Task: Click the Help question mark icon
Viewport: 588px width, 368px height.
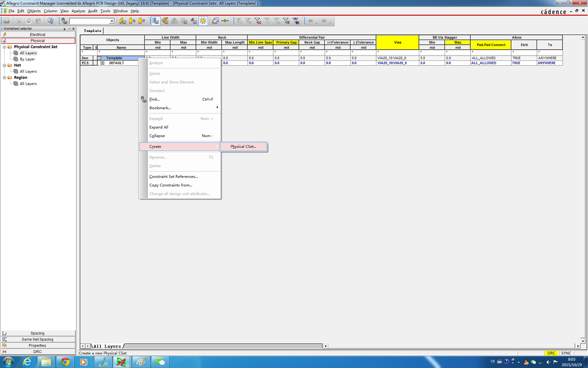Action: pyautogui.click(x=51, y=21)
